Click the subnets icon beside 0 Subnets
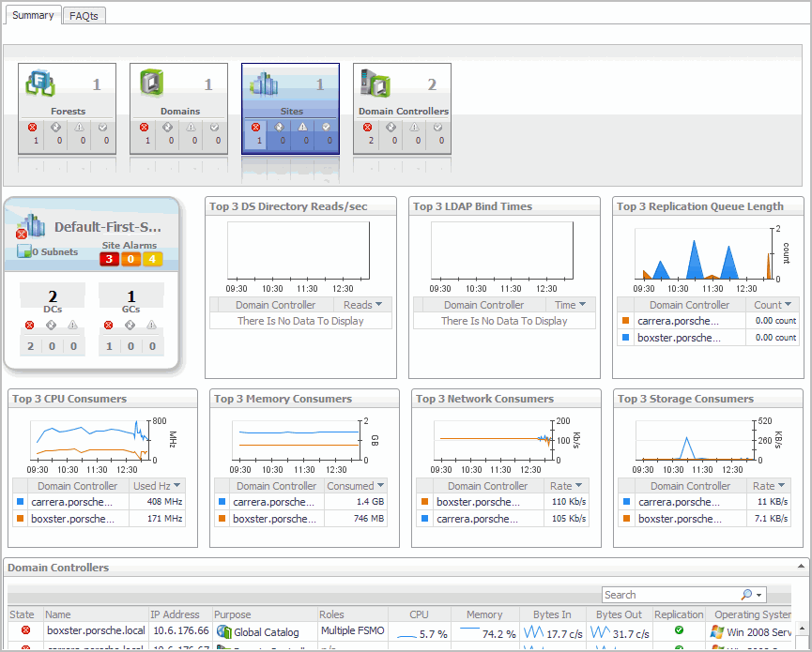 24,251
